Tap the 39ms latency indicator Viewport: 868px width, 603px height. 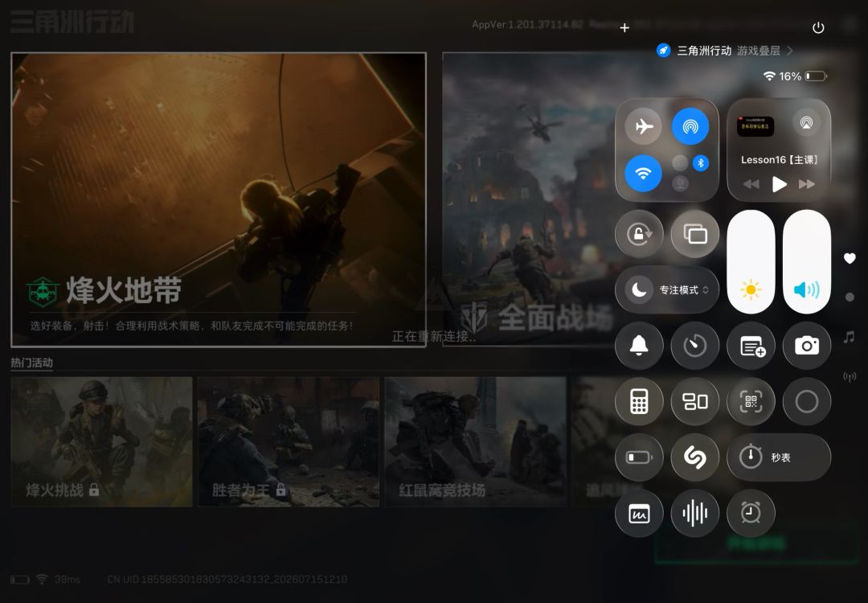tap(67, 579)
